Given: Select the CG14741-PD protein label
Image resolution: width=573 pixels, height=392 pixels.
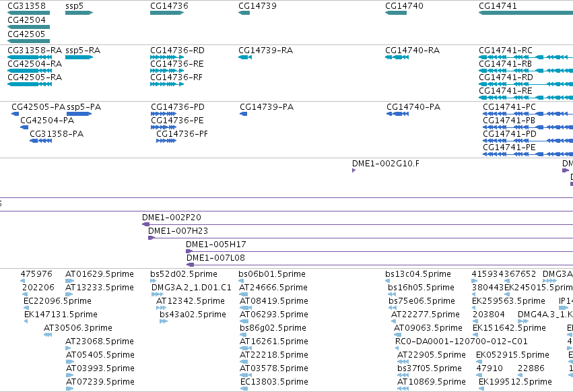Looking at the screenshot, I should [510, 134].
